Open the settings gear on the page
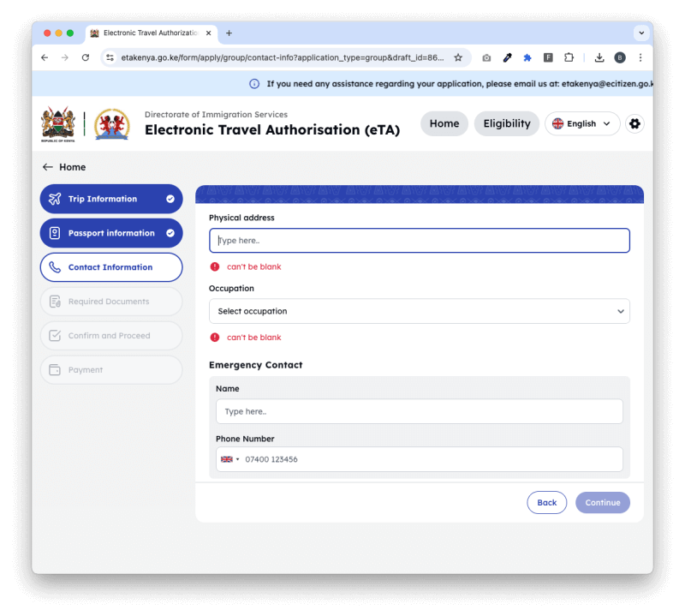The height and width of the screenshot is (616, 685). (634, 123)
